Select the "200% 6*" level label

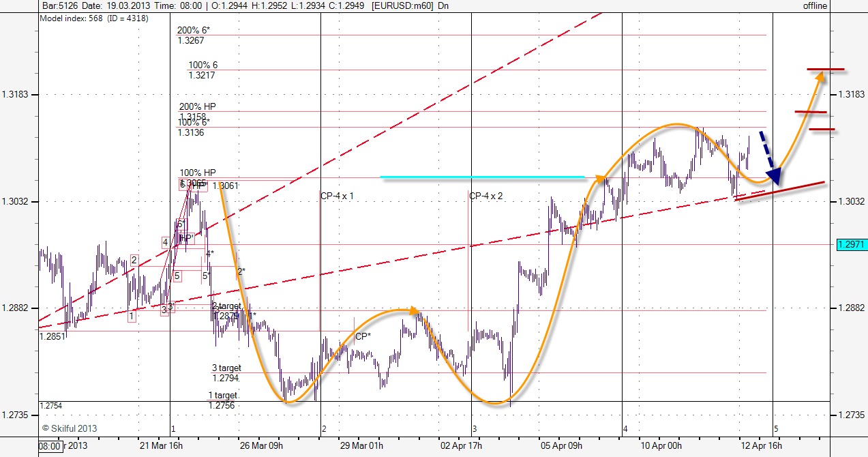pyautogui.click(x=194, y=31)
